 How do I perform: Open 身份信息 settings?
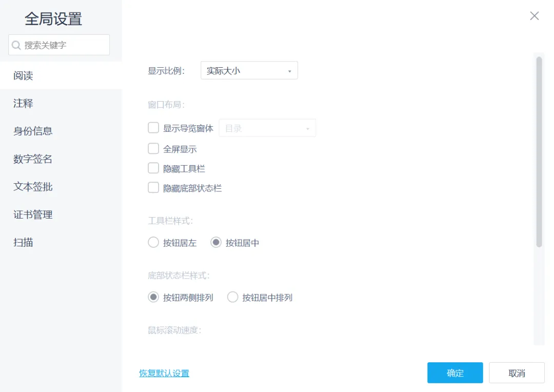tap(61, 131)
